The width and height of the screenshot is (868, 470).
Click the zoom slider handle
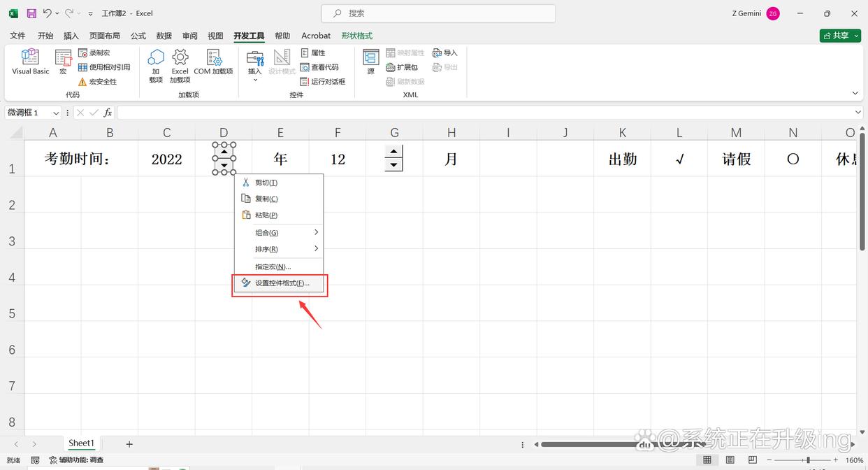[x=809, y=460]
